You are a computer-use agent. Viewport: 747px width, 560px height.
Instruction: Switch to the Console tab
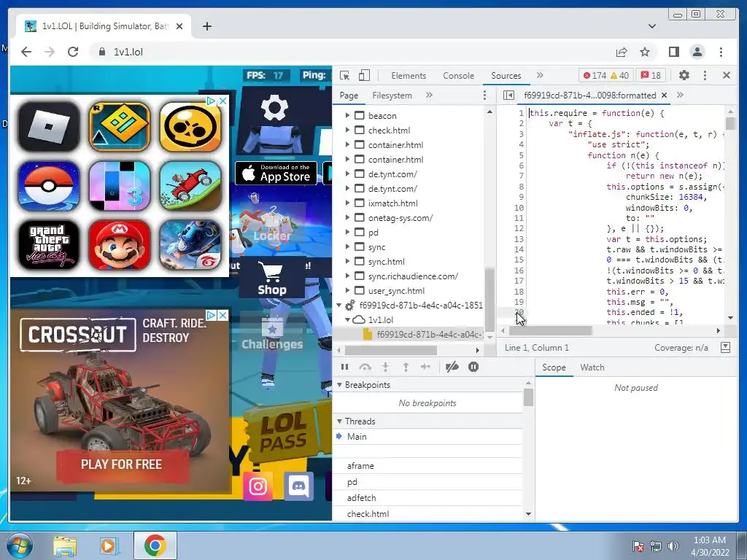pos(458,76)
